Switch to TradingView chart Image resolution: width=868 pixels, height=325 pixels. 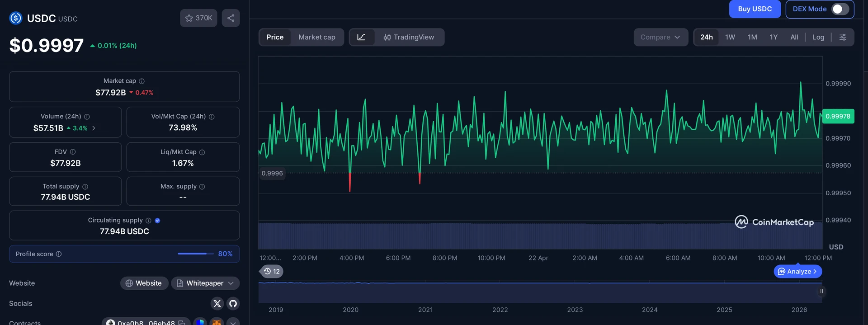pyautogui.click(x=409, y=37)
